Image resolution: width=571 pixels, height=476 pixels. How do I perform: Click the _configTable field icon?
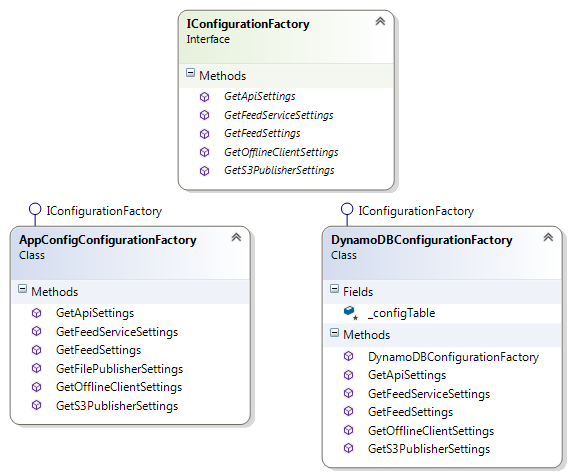pyautogui.click(x=350, y=313)
